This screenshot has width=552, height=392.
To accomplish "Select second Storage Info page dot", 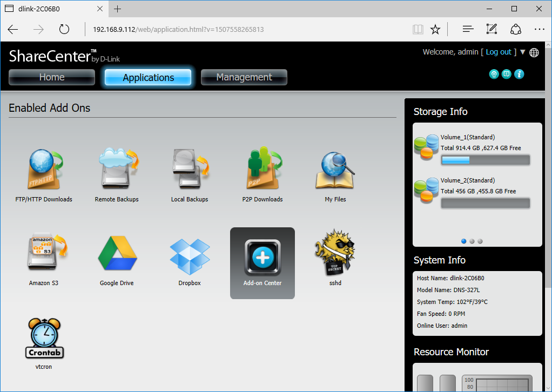I will [472, 241].
